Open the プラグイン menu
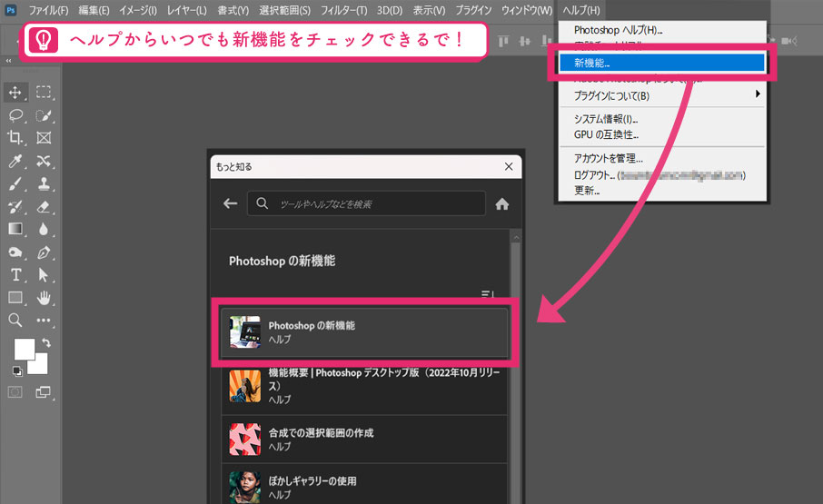Screen dimensions: 823x504 [473, 11]
